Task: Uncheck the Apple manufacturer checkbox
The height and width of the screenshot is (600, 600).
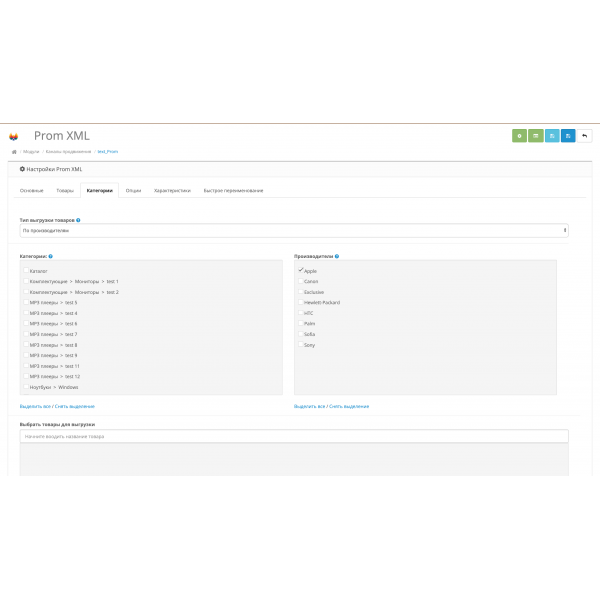Action: (x=301, y=270)
